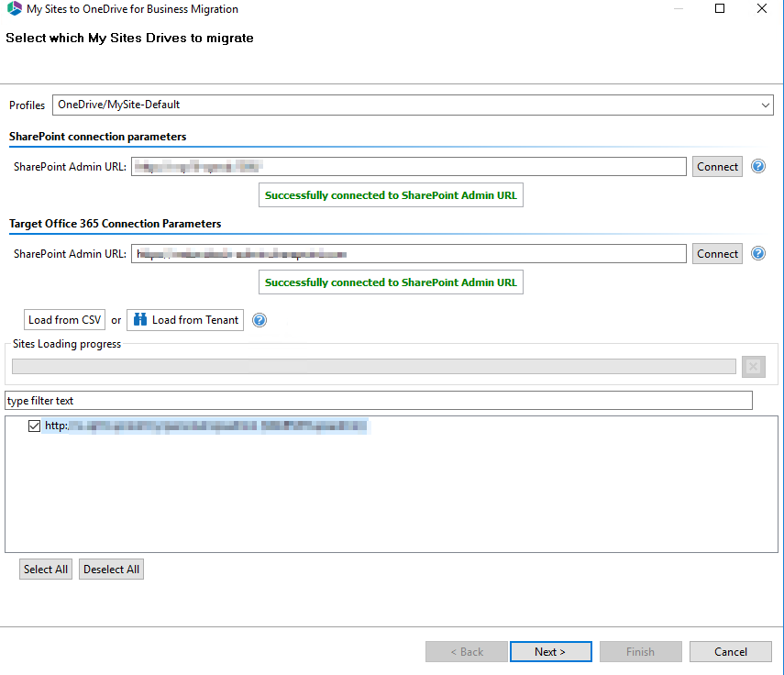Click the tenant icon inside Load from Tenant
This screenshot has height=675, width=784.
[138, 319]
